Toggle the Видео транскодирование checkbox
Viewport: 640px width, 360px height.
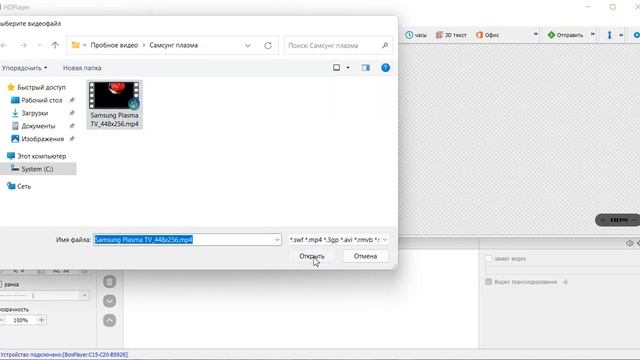(489, 282)
